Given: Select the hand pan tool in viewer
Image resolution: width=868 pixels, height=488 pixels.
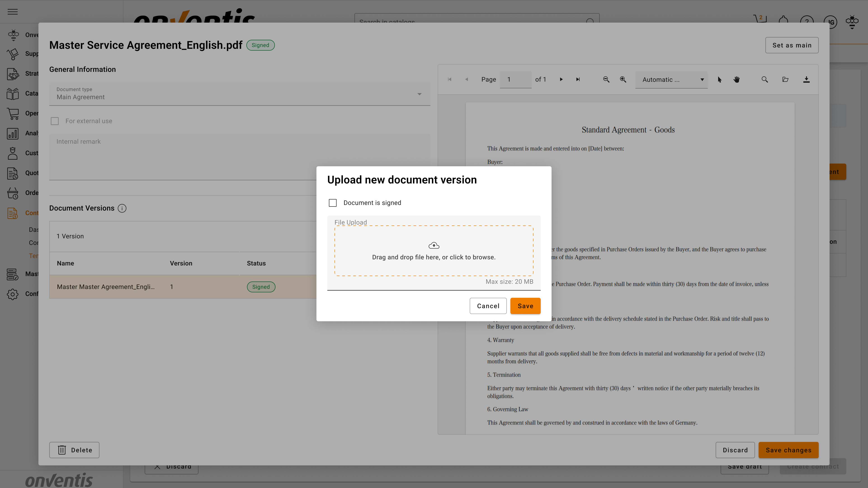Looking at the screenshot, I should (737, 80).
